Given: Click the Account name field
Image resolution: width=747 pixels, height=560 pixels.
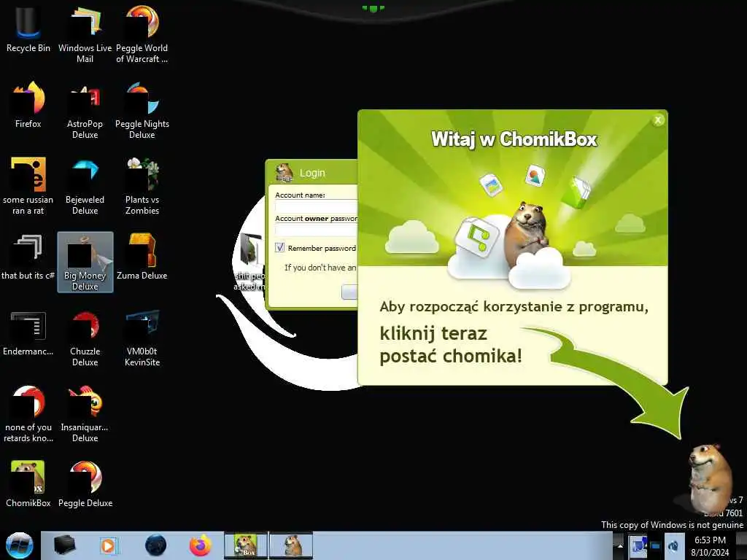Looking at the screenshot, I should [x=317, y=206].
